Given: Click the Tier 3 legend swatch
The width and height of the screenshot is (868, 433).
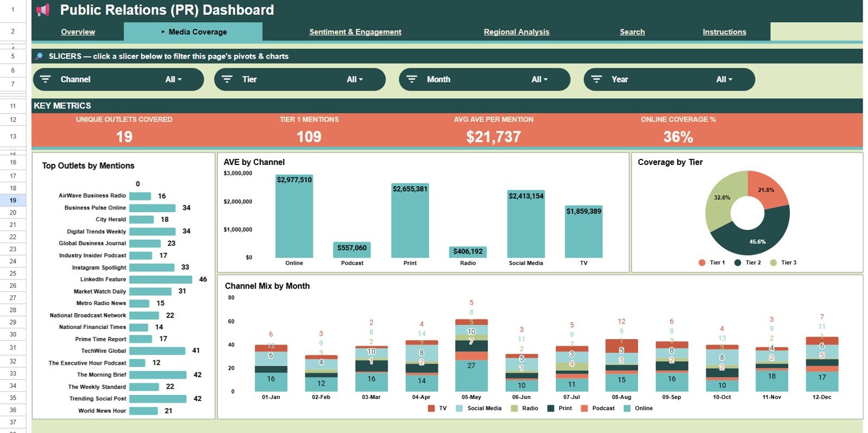Looking at the screenshot, I should pyautogui.click(x=774, y=263).
